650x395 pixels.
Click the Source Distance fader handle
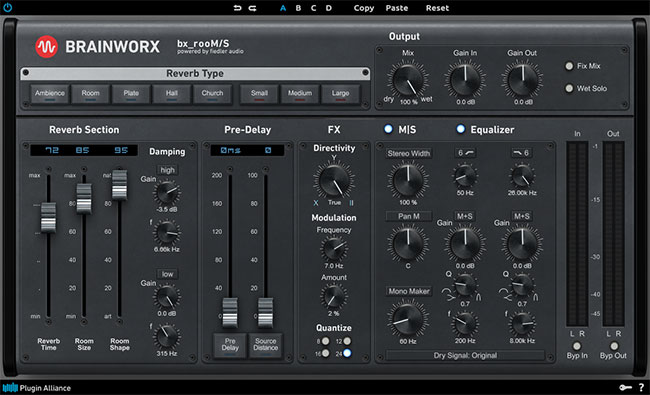click(x=266, y=313)
